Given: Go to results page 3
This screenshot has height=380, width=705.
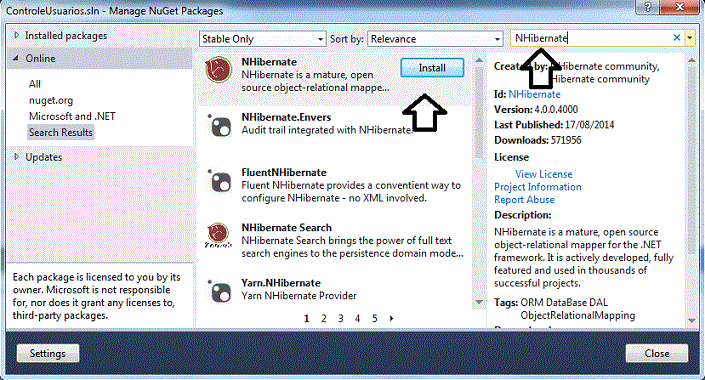Looking at the screenshot, I should (x=340, y=318).
